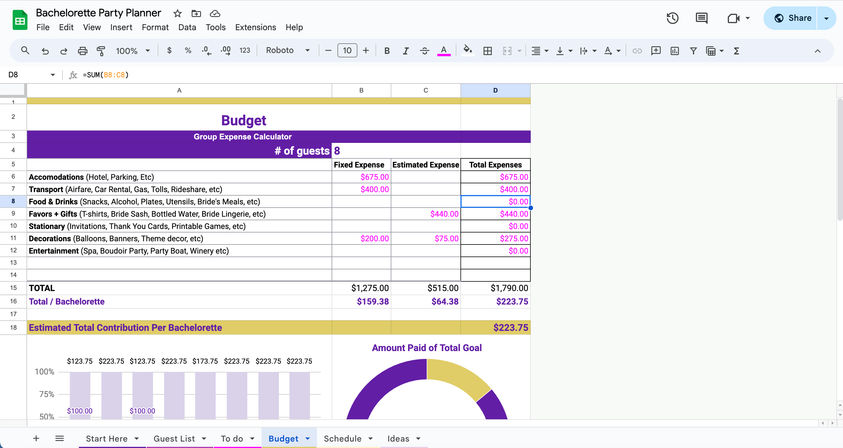Add a new sheet plus icon
Image resolution: width=843 pixels, height=448 pixels.
[36, 438]
